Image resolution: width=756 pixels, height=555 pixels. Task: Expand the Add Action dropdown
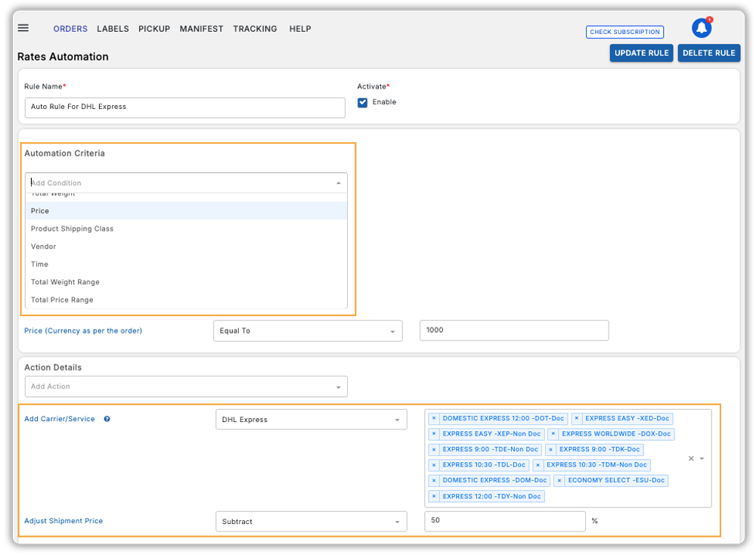click(x=186, y=386)
